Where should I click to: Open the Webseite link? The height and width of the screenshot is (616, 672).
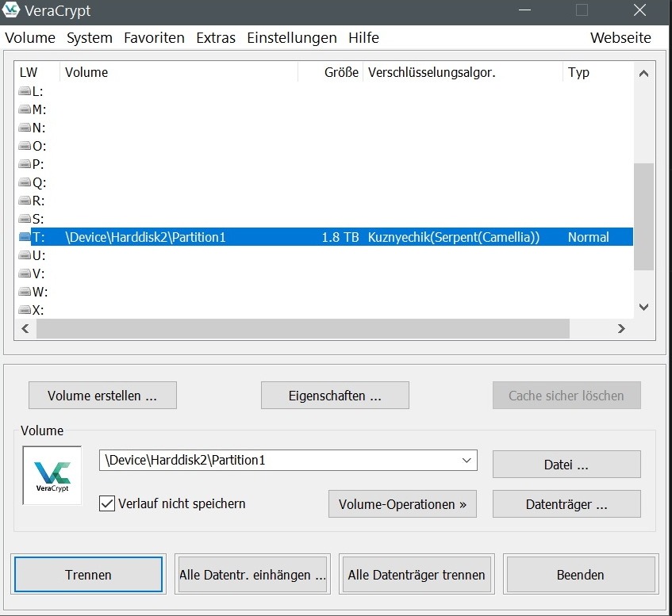620,38
